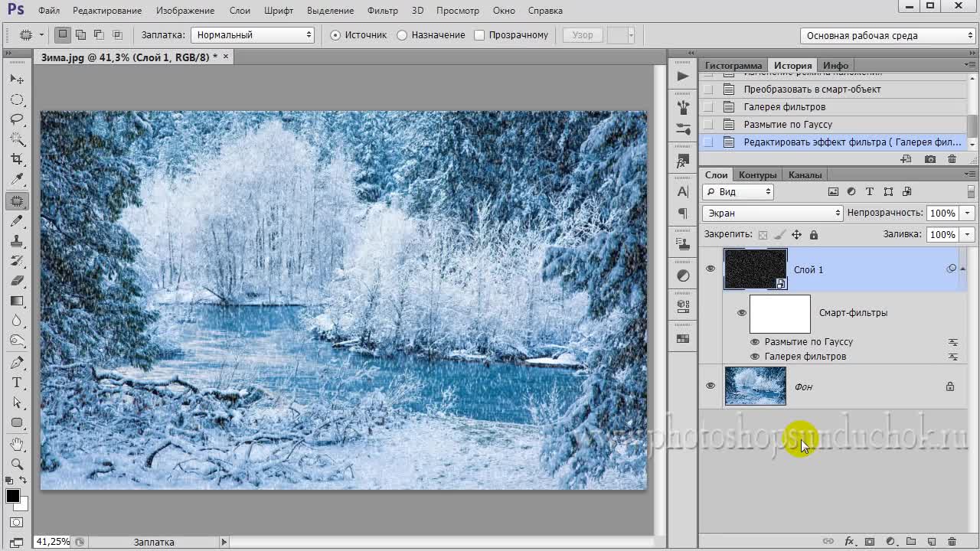This screenshot has height=551, width=980.
Task: Switch to the Гистограмма tab
Action: pyautogui.click(x=733, y=66)
